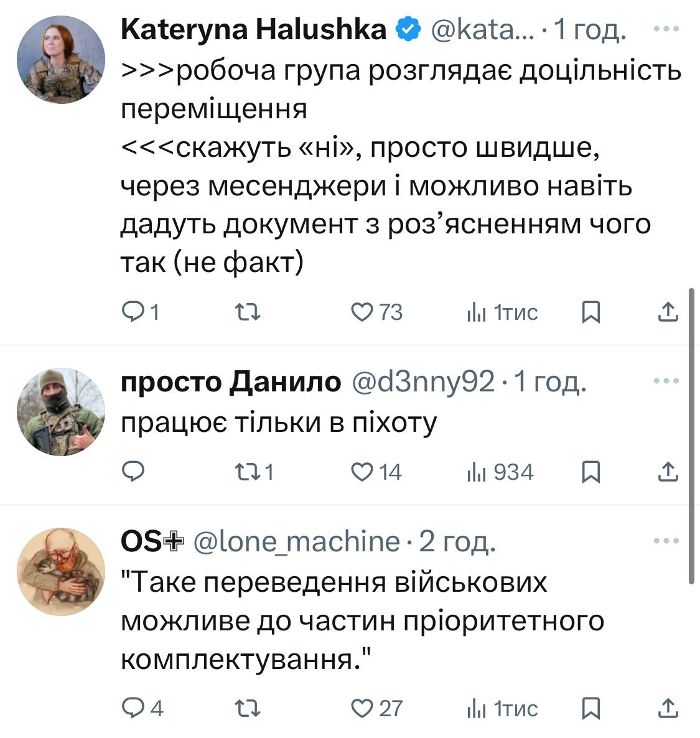Open more options on просто Данило's tweet
The height and width of the screenshot is (738, 700).
click(666, 381)
